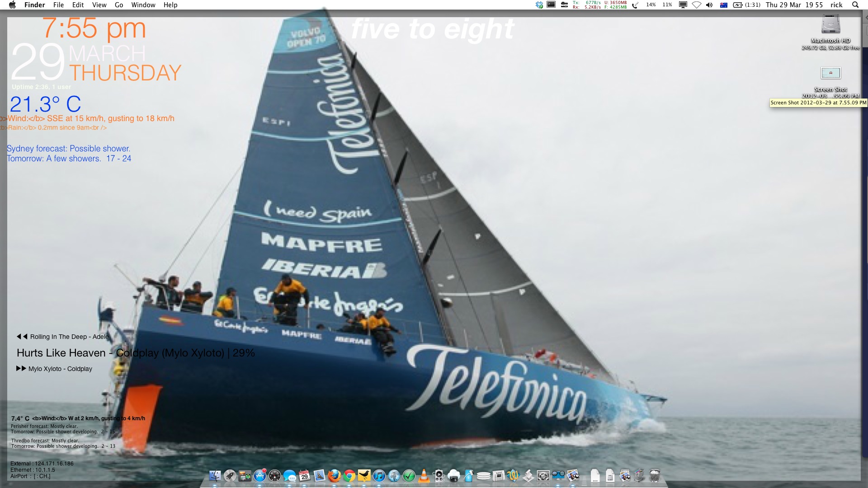Click 'Sydney forecast: Possible shower.' text

(x=68, y=149)
